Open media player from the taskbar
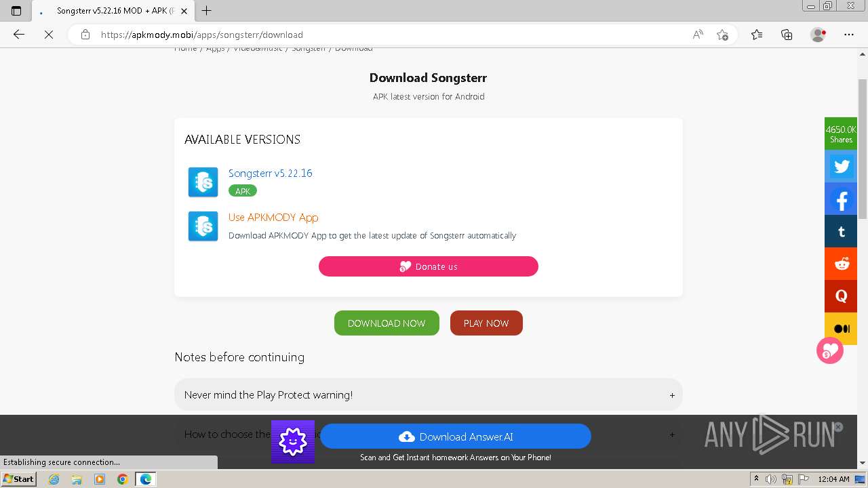This screenshot has width=868, height=488. pyautogui.click(x=100, y=479)
